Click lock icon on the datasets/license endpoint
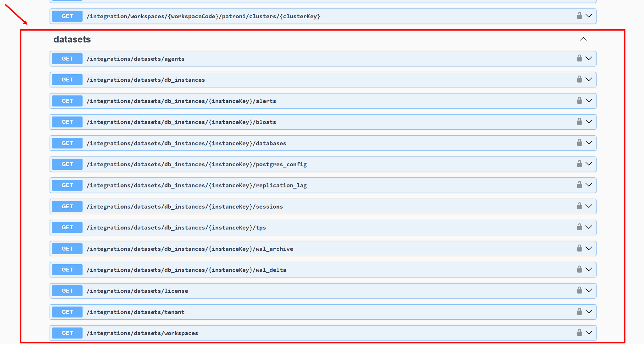 tap(579, 291)
